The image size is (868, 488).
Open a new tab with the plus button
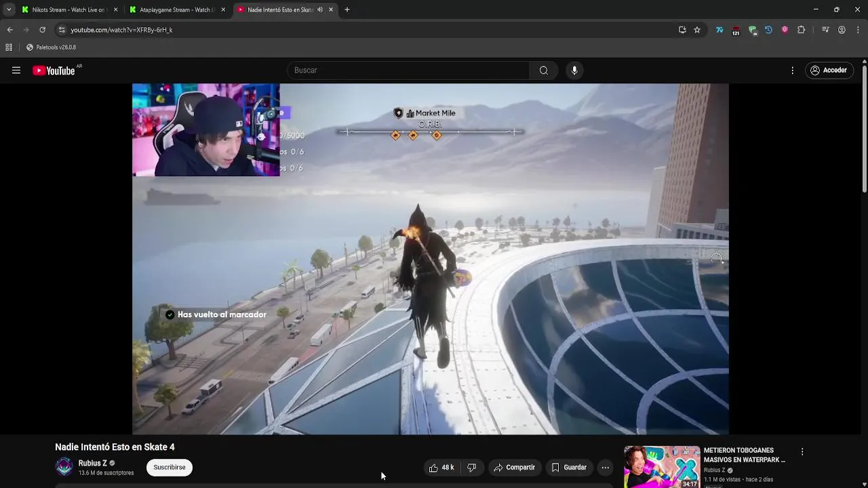click(347, 9)
